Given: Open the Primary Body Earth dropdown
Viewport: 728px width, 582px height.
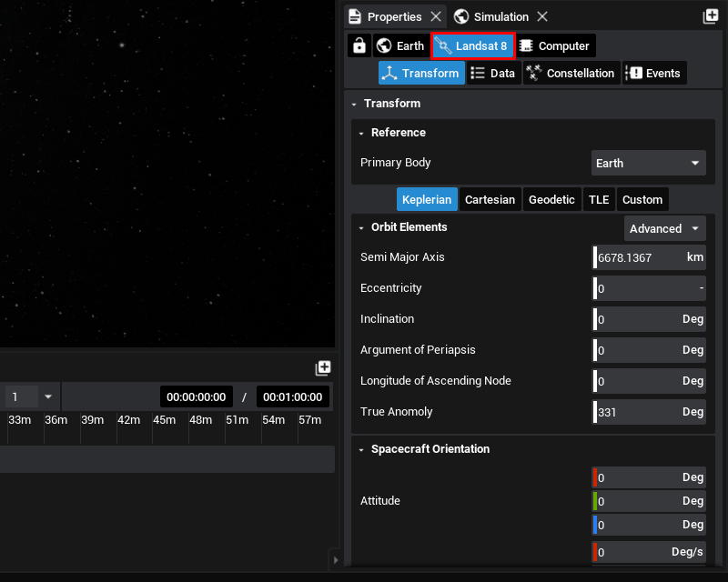Looking at the screenshot, I should tap(649, 163).
